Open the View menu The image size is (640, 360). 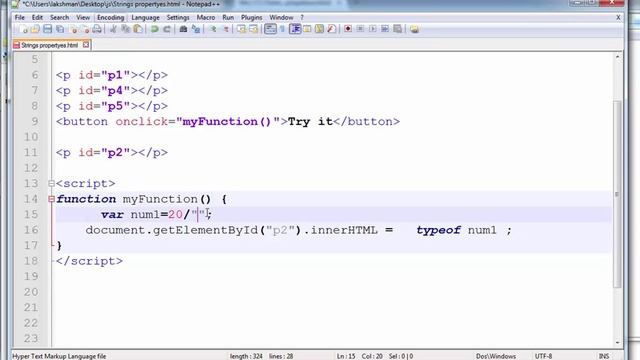83,18
